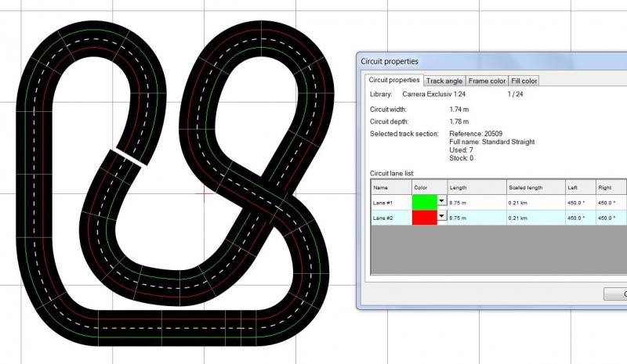Switch to the Track angle tab
The image size is (627, 364).
tap(444, 81)
